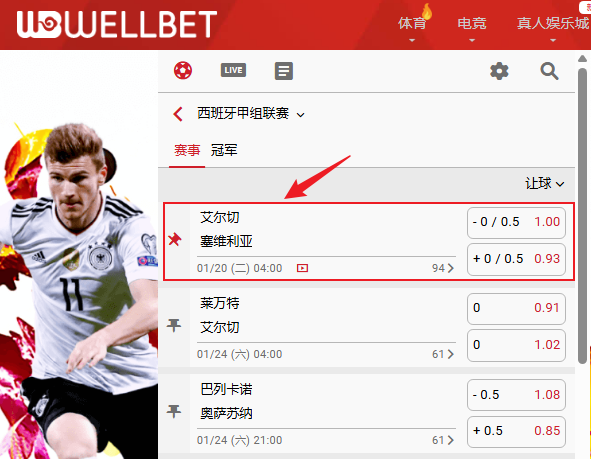Screen dimensions: 591x459
Task: Switch to the 冠军 tab
Action: [224, 150]
